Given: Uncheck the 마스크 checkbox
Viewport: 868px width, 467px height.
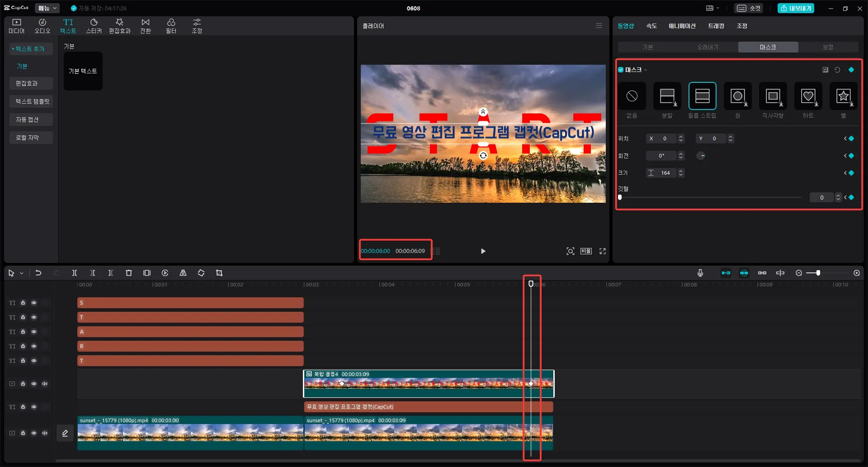Looking at the screenshot, I should click(x=621, y=70).
